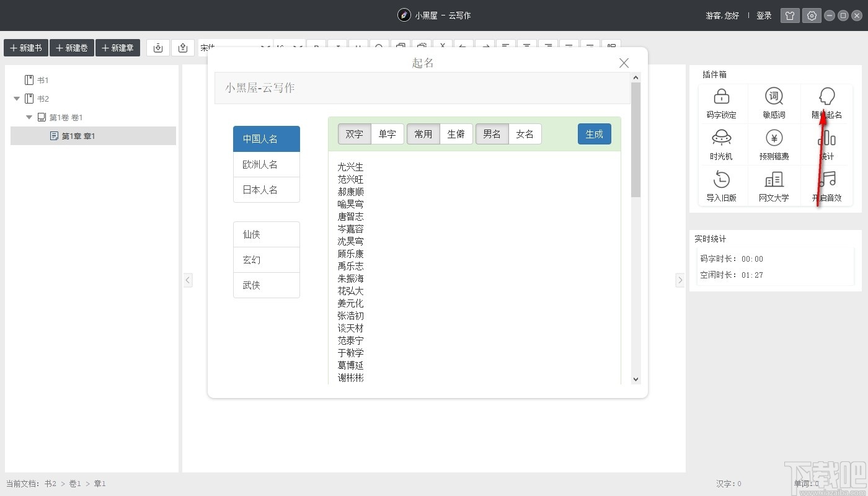Viewport: 868px width, 496px height.
Task: Click the dialog scrollbar down arrow
Action: 635,379
